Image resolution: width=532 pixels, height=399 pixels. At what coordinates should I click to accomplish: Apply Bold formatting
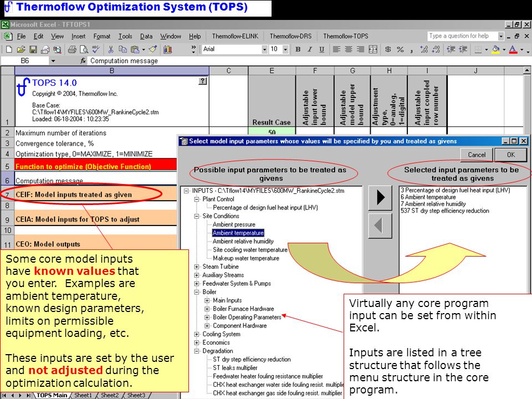coord(298,49)
